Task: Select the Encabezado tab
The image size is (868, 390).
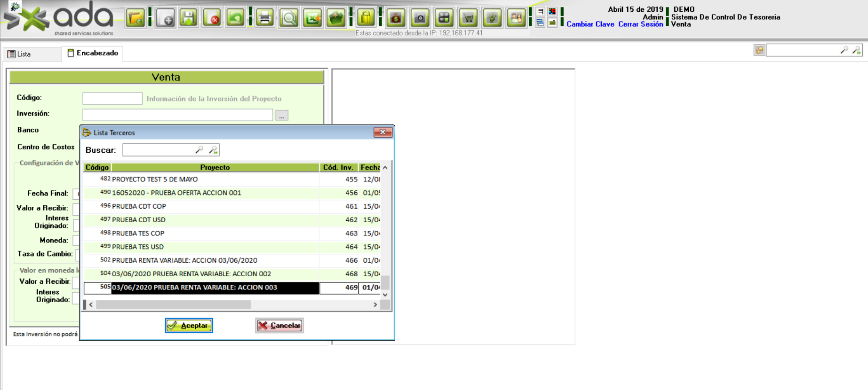Action: (93, 53)
